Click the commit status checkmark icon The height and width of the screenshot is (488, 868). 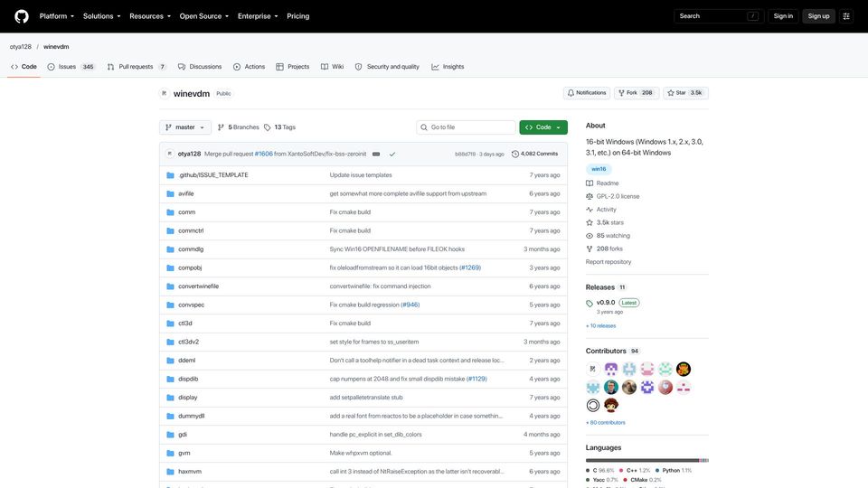click(x=392, y=154)
